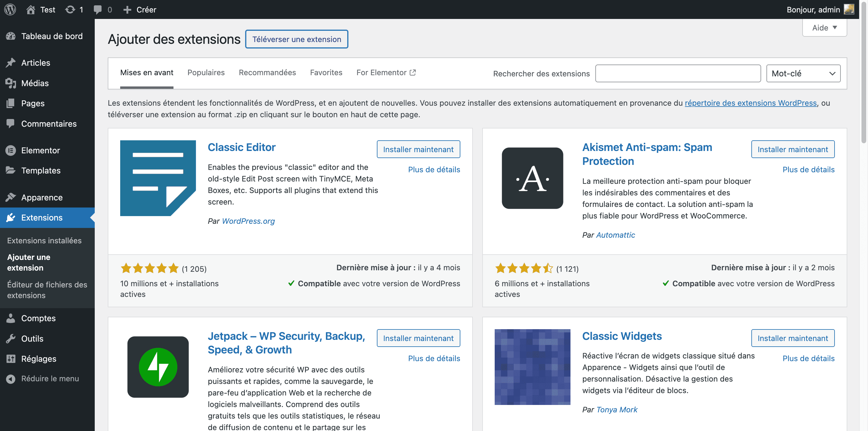Image resolution: width=868 pixels, height=431 pixels.
Task: Visit the Test site home icon
Action: [x=31, y=9]
